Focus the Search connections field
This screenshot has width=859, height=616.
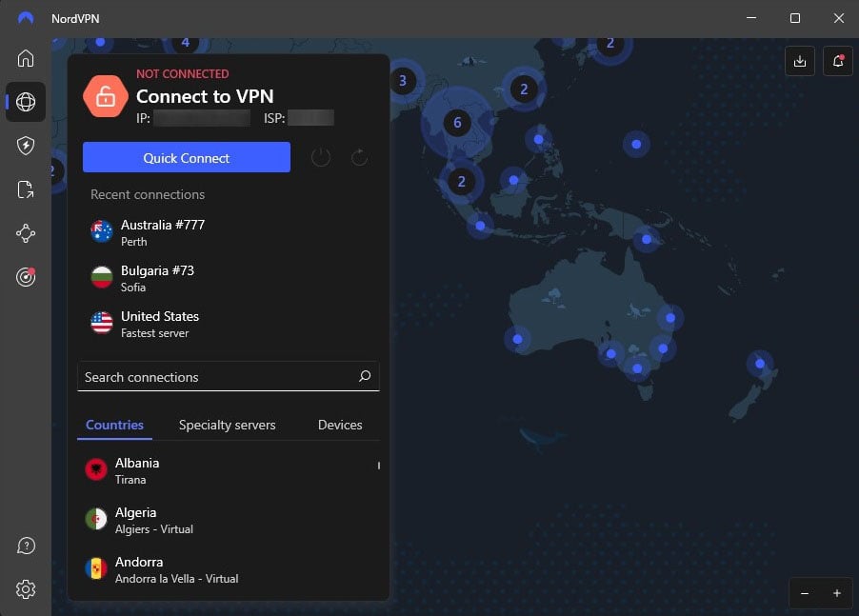click(229, 376)
